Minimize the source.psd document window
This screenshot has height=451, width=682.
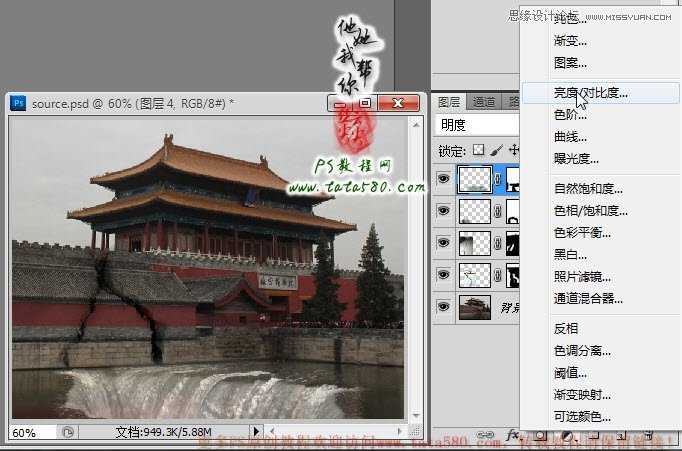[341, 103]
